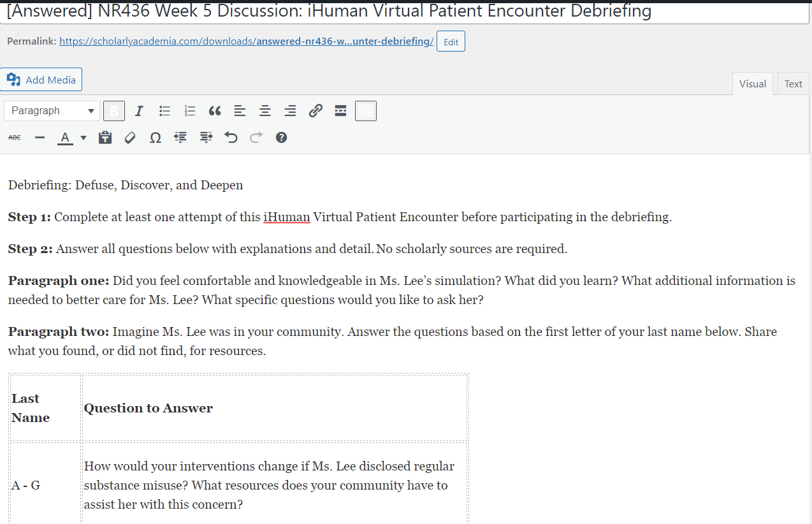Align text right
The image size is (812, 524).
[x=290, y=111]
